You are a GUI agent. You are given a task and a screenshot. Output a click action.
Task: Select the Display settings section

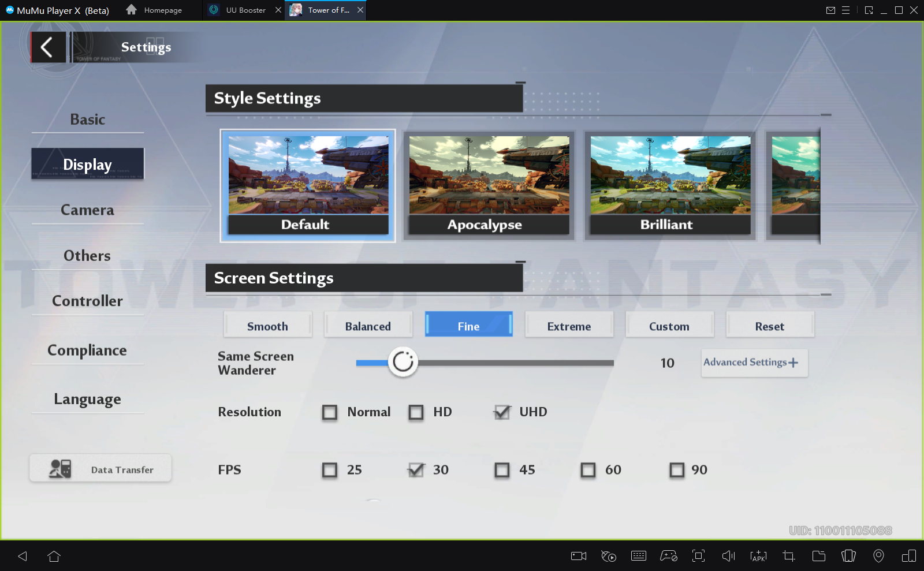(x=88, y=164)
